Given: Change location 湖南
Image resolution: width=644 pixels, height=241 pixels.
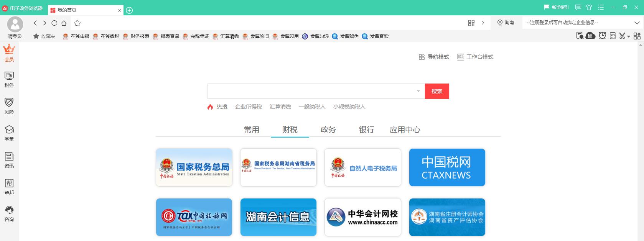Looking at the screenshot, I should pyautogui.click(x=506, y=23).
